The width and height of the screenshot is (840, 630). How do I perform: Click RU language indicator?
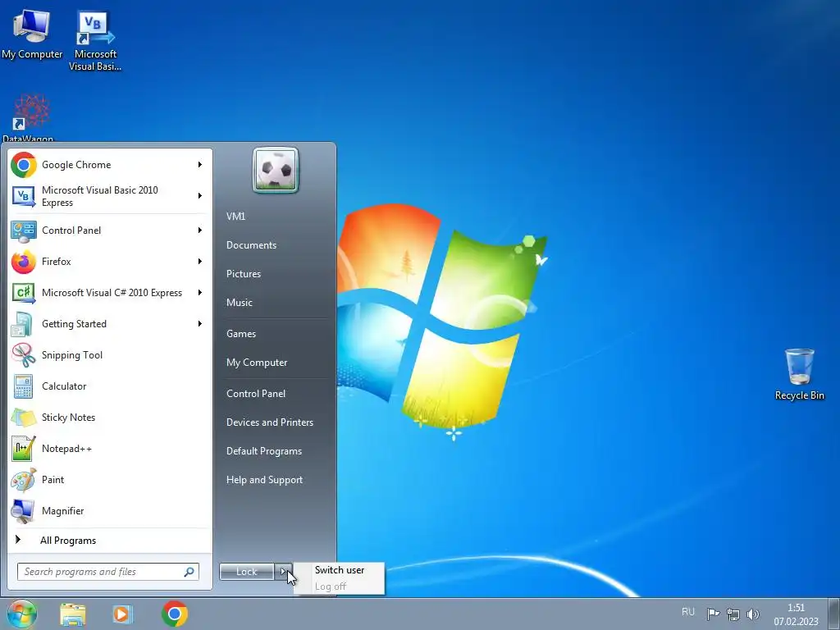tap(688, 612)
